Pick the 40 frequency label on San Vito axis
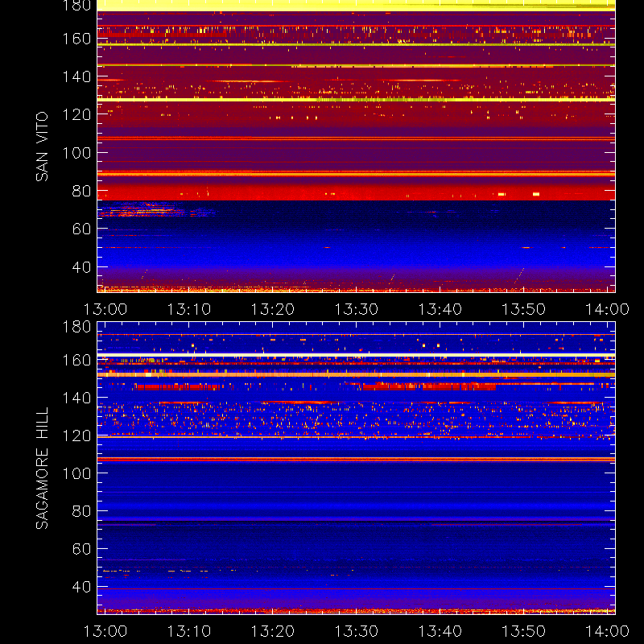Viewport: 644px width, 644px height. (82, 267)
